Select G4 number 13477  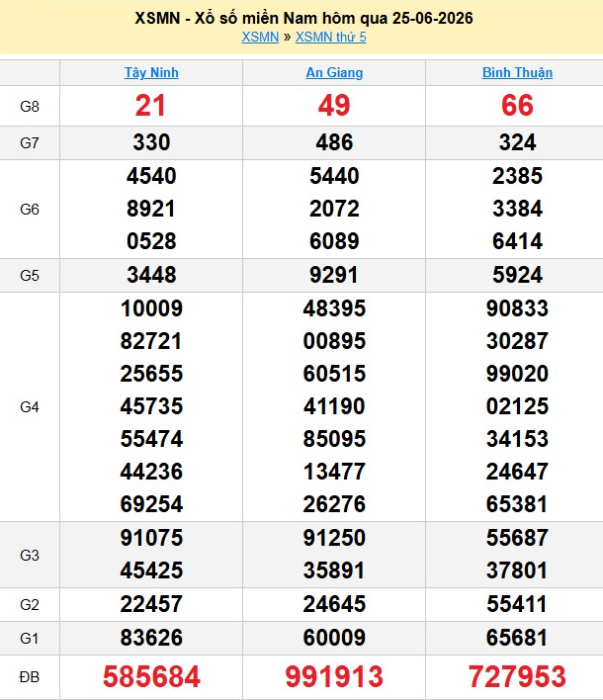pyautogui.click(x=334, y=472)
